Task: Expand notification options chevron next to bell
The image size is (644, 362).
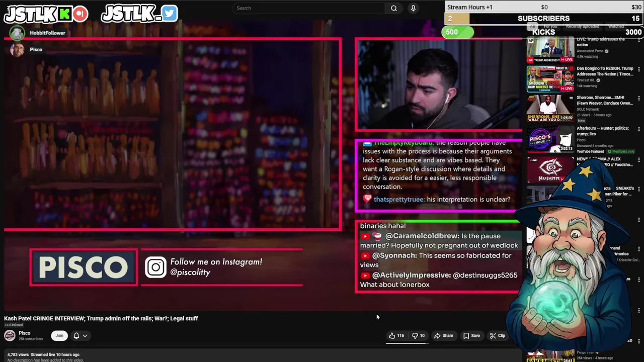Action: point(85,335)
